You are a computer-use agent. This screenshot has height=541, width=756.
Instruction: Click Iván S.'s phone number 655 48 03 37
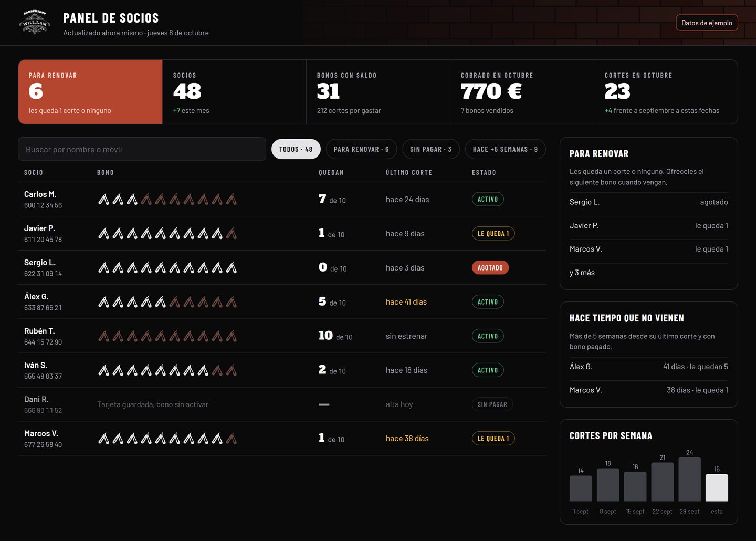pos(43,376)
